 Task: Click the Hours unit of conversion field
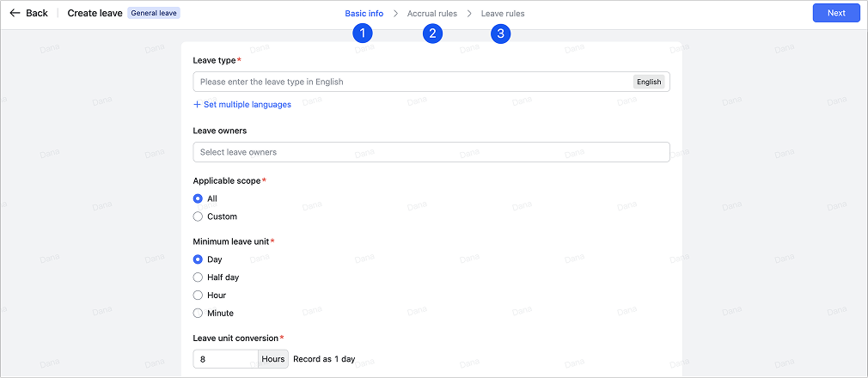(x=273, y=359)
